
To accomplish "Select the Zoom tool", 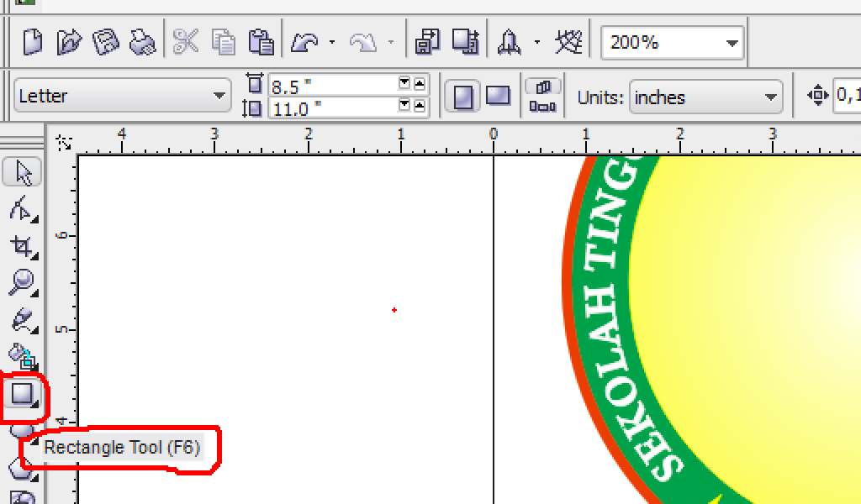I will 22,283.
